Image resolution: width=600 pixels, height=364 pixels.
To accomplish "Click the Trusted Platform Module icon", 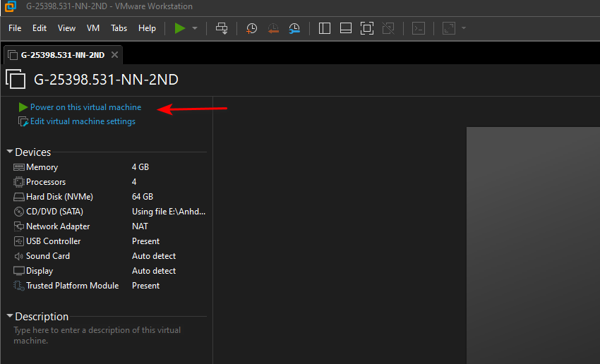I will pyautogui.click(x=19, y=286).
